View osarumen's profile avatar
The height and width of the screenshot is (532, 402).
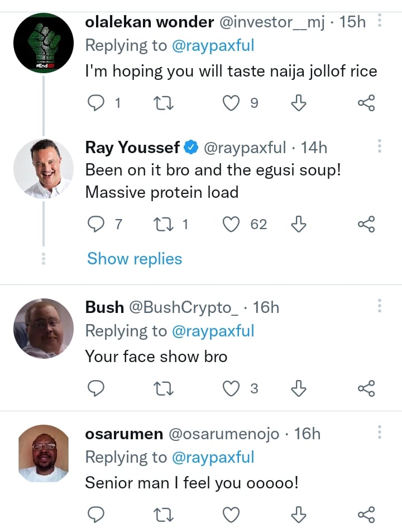[x=43, y=453]
